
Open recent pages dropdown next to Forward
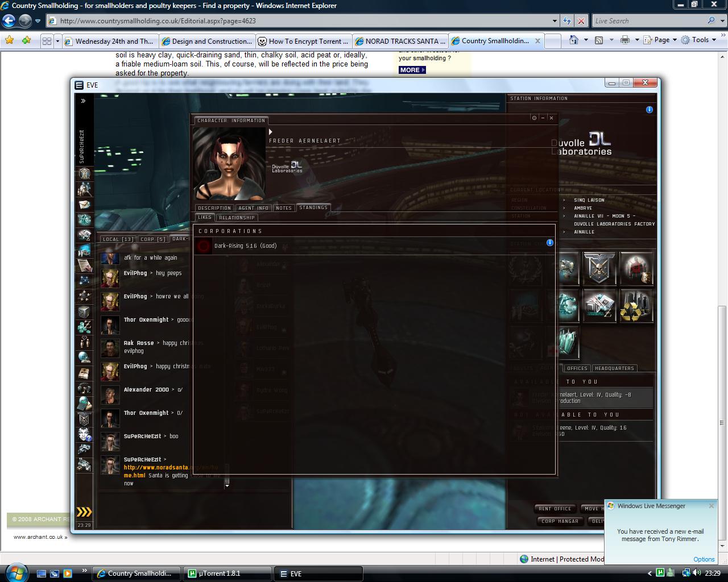[38, 21]
